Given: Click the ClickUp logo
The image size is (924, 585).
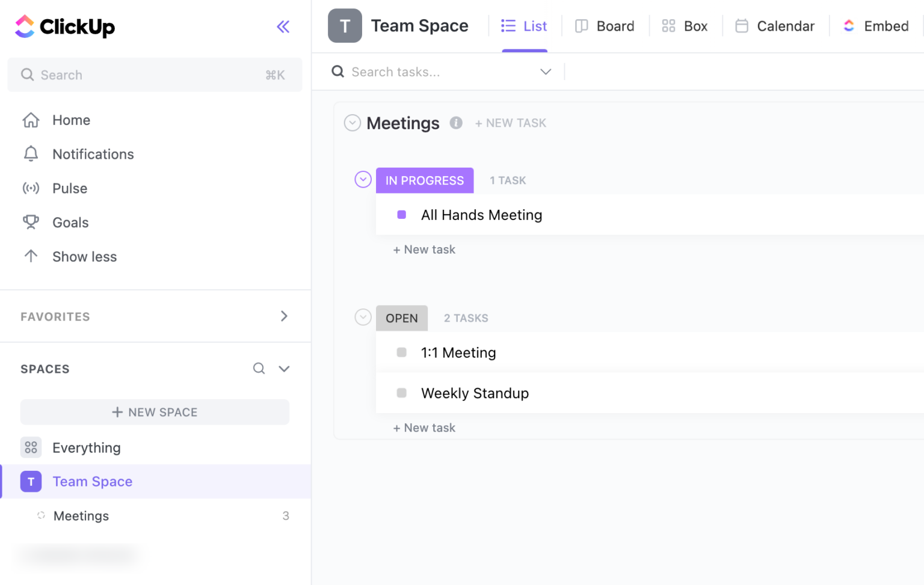Looking at the screenshot, I should (x=64, y=26).
